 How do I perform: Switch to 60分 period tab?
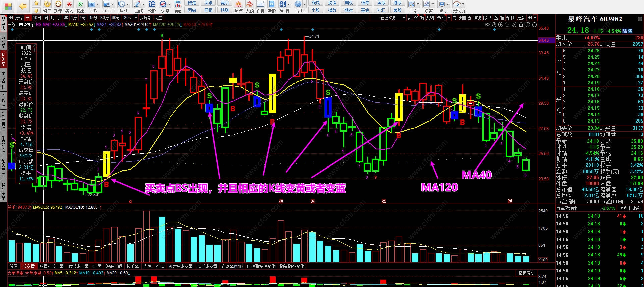pyautogui.click(x=116, y=18)
